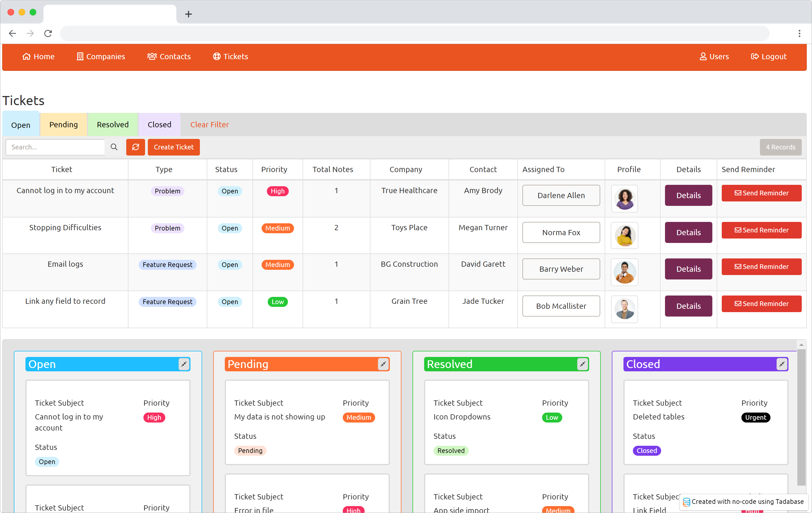Collapse the Open kanban column
The width and height of the screenshot is (812, 513).
(x=184, y=364)
